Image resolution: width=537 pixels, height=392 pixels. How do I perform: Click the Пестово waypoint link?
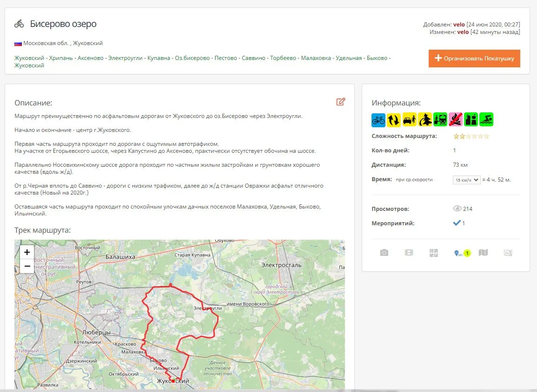click(225, 58)
